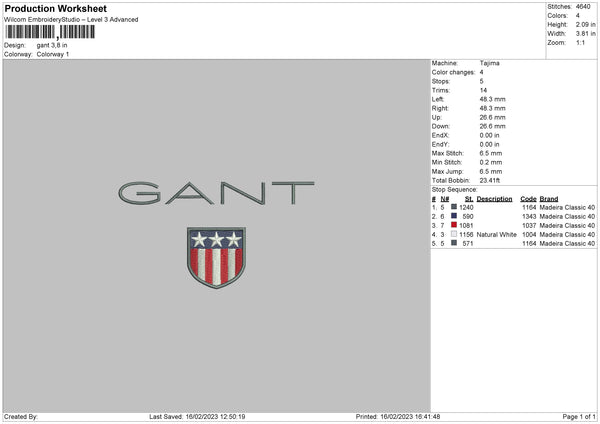Click the Left value 48.3 mm
Screen dimensions: 600x424
point(492,99)
